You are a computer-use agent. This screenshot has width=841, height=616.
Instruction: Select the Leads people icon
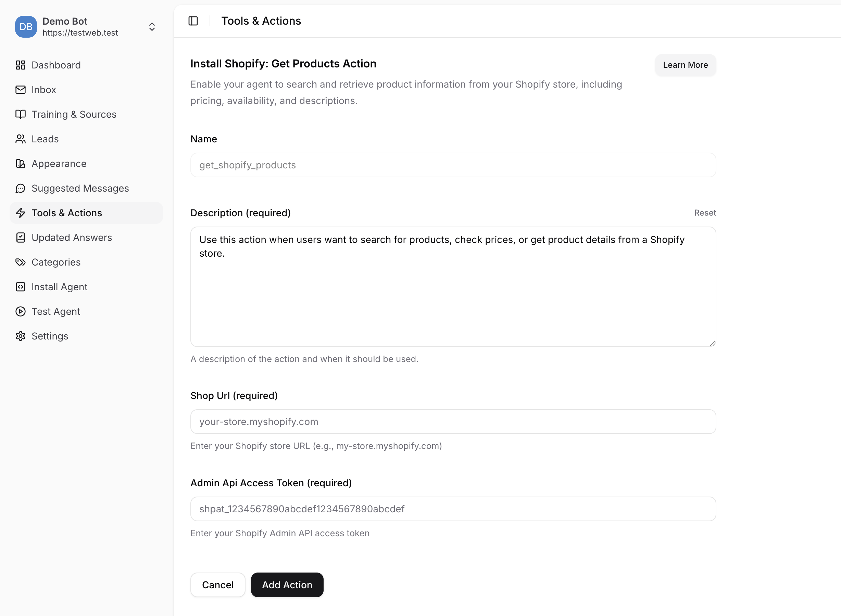coord(21,139)
